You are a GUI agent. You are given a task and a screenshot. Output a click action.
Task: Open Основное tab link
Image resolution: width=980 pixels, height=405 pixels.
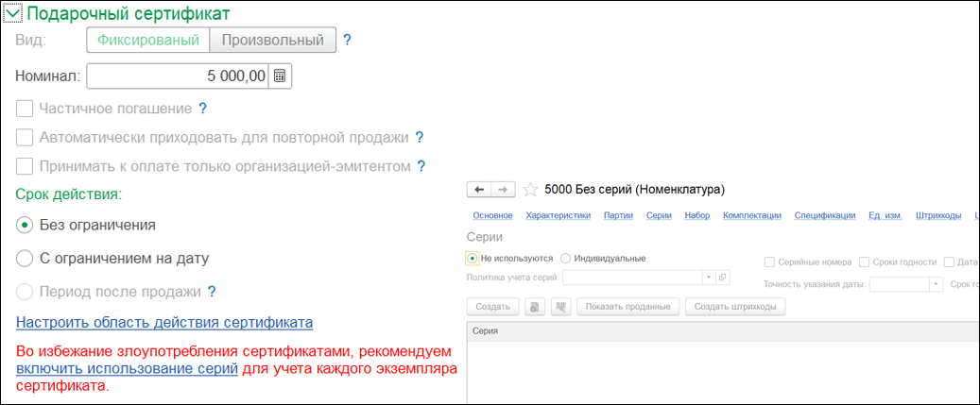(492, 216)
